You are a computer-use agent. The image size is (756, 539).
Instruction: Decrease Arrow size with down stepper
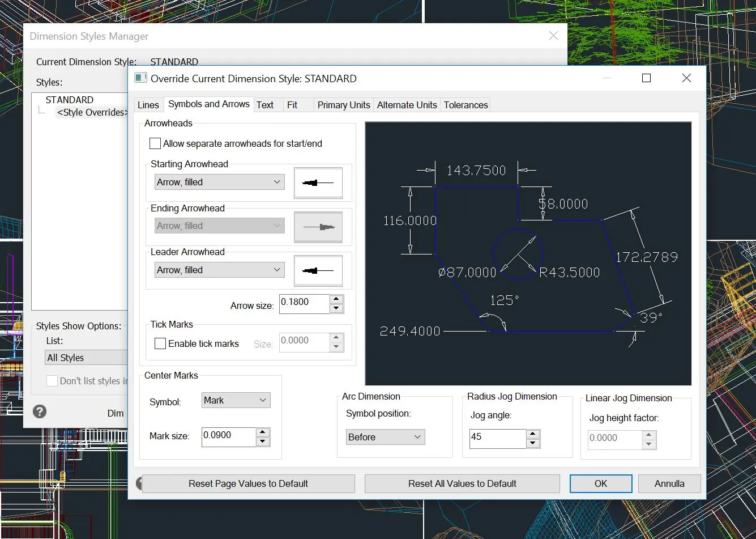(336, 308)
